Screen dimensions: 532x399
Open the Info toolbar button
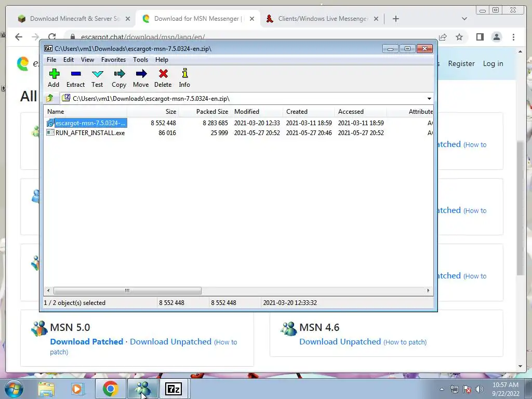[184, 78]
